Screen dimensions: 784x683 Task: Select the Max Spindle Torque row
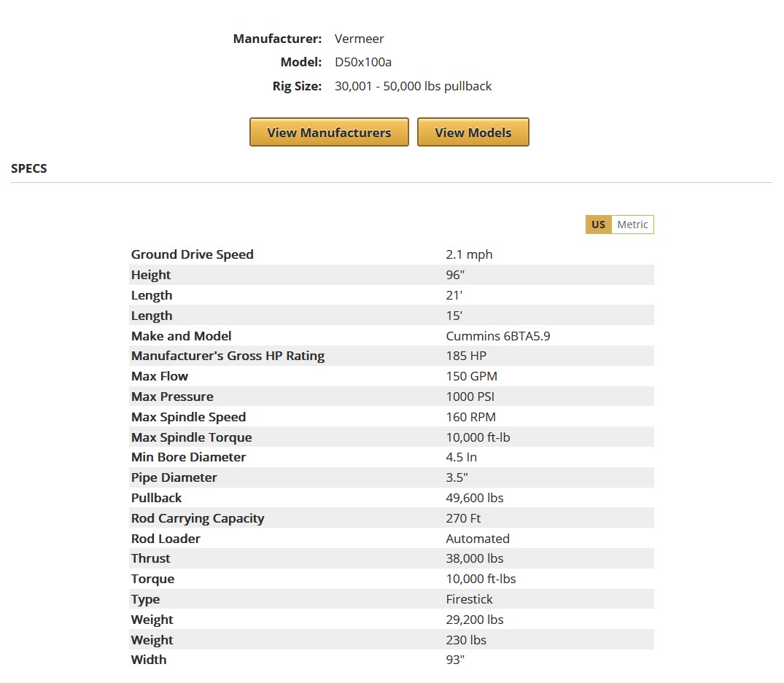click(x=191, y=437)
